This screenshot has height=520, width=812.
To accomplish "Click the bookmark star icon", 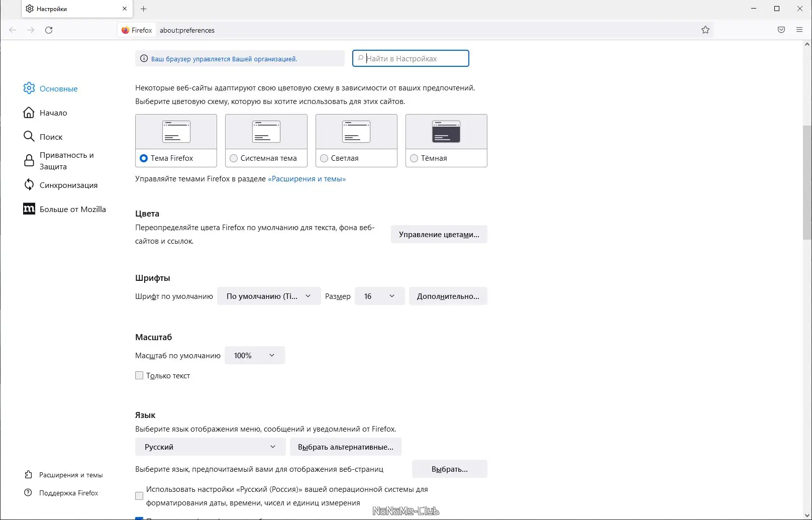I will [x=705, y=30].
